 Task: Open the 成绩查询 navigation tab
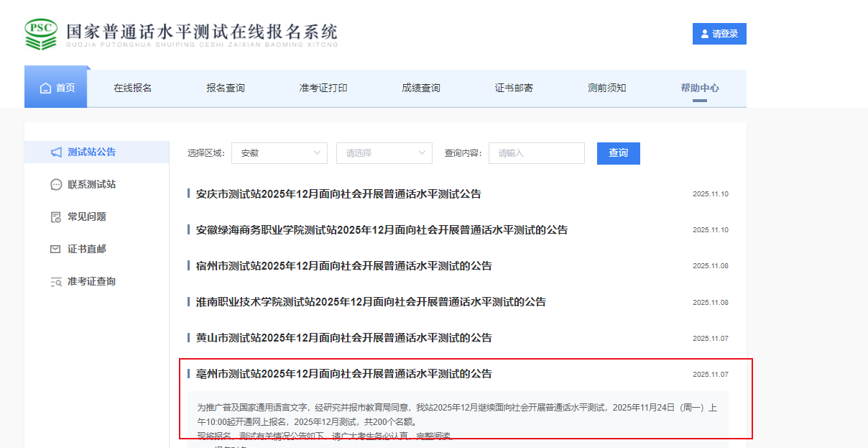click(x=421, y=88)
